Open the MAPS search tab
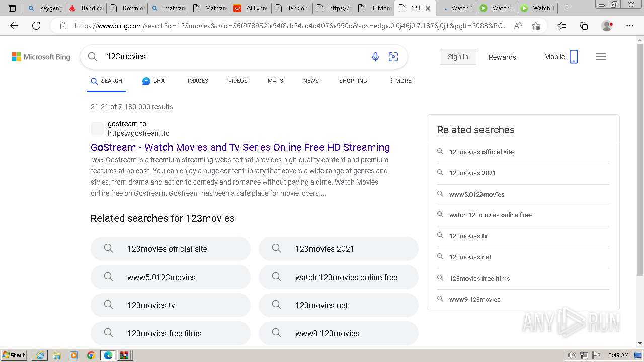 click(275, 81)
